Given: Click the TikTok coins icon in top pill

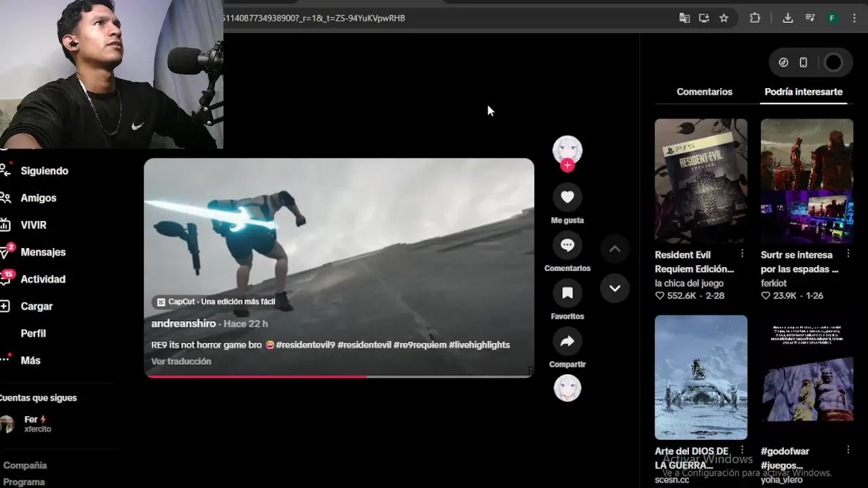Looking at the screenshot, I should pos(783,62).
